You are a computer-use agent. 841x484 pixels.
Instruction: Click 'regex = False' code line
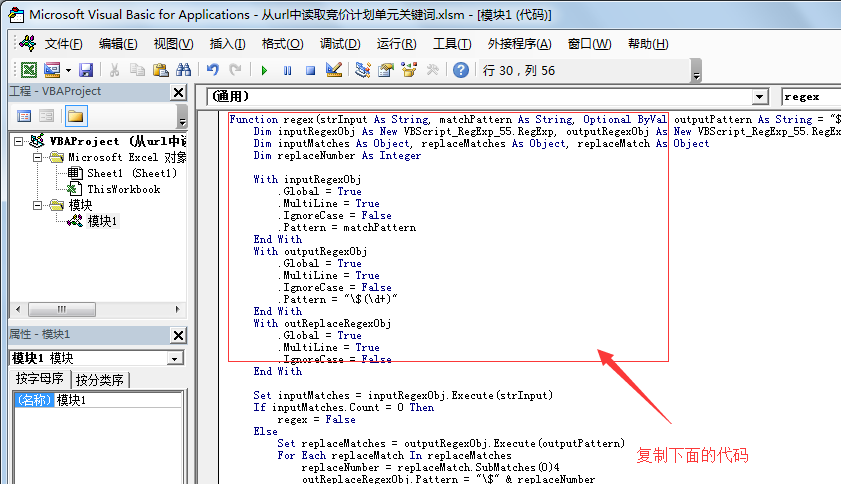[x=316, y=420]
